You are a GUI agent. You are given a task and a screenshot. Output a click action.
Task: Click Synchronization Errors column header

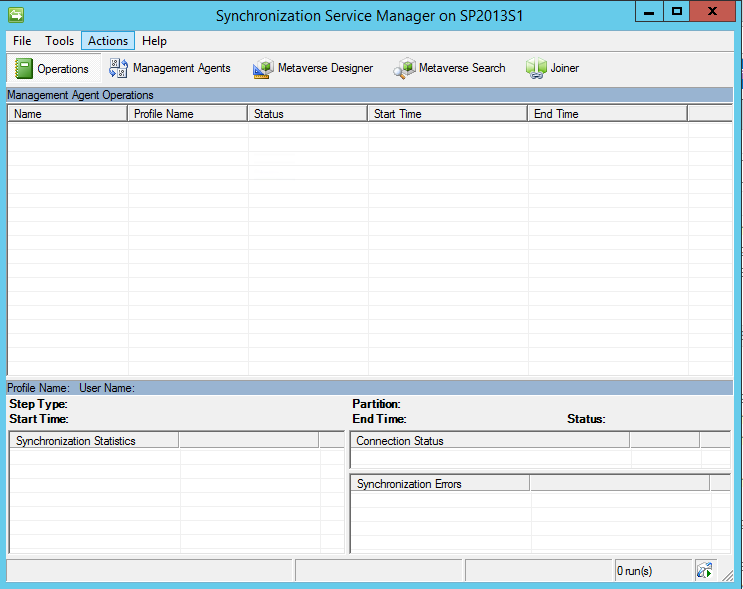(440, 484)
